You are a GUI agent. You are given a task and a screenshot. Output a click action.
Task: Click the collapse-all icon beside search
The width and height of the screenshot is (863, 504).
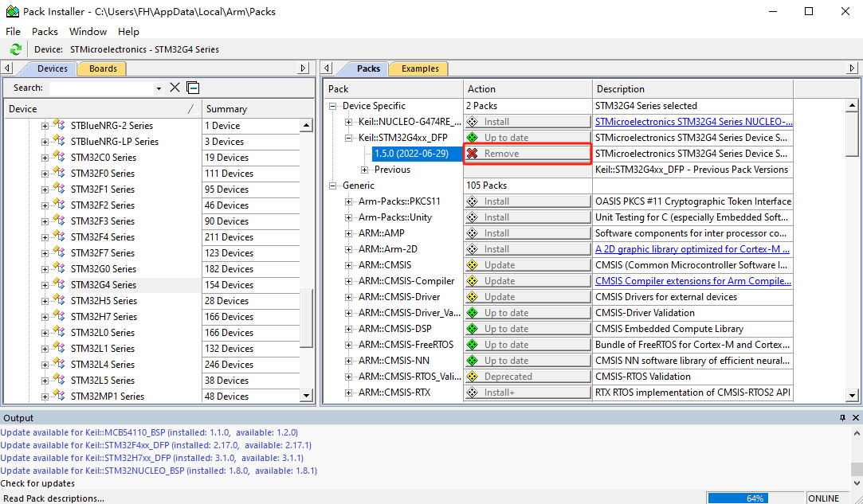[193, 88]
